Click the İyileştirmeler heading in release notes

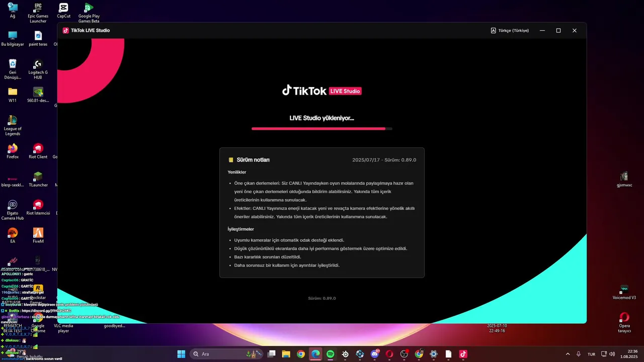click(x=240, y=229)
